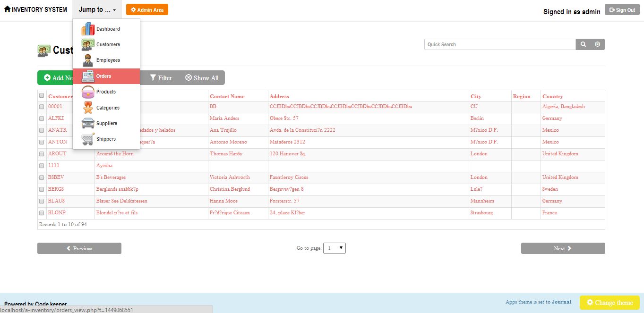Collapse the Jump to dropdown menu
Screen dimensions: 644x313
pyautogui.click(x=97, y=9)
